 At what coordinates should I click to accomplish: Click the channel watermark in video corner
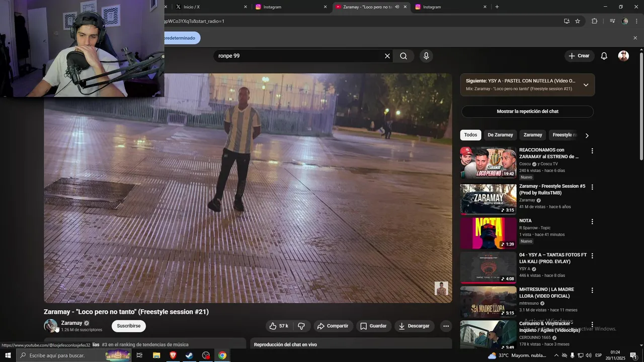click(441, 288)
